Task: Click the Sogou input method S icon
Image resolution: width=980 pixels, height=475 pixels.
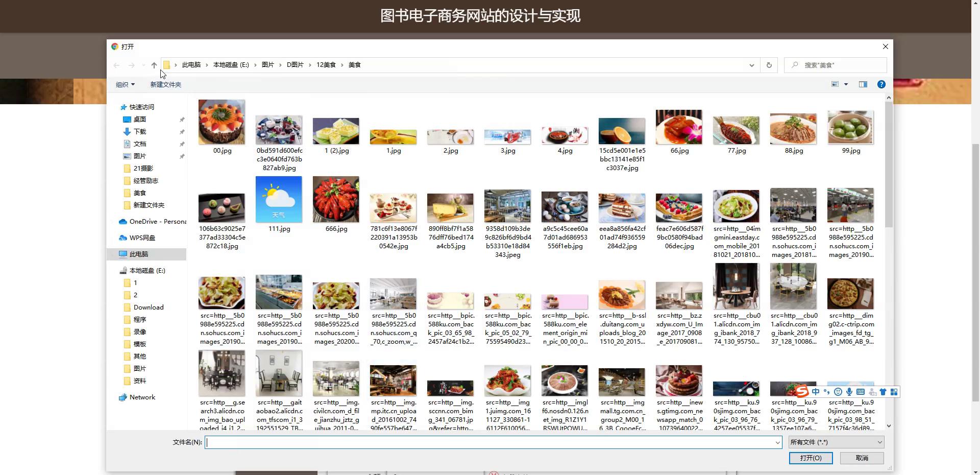Action: pos(802,392)
